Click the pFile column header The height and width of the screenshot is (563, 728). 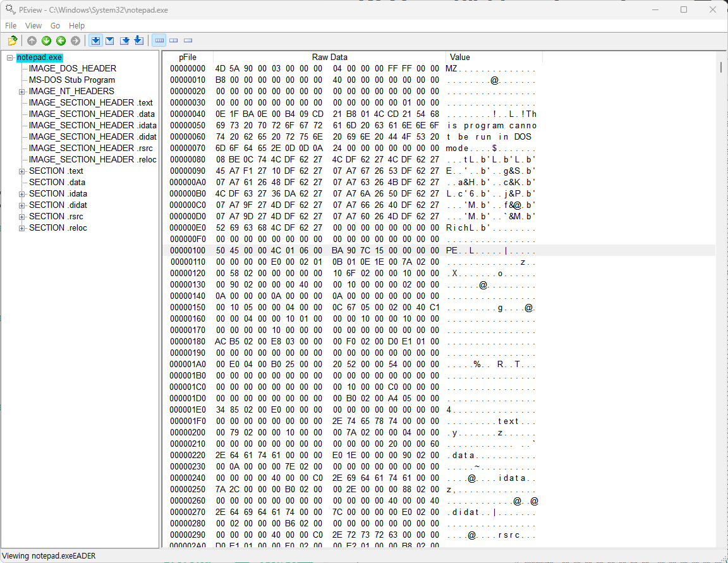[x=188, y=57]
